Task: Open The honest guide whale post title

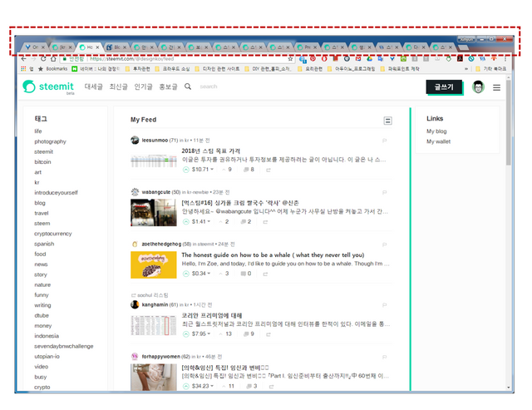Action: point(273,254)
